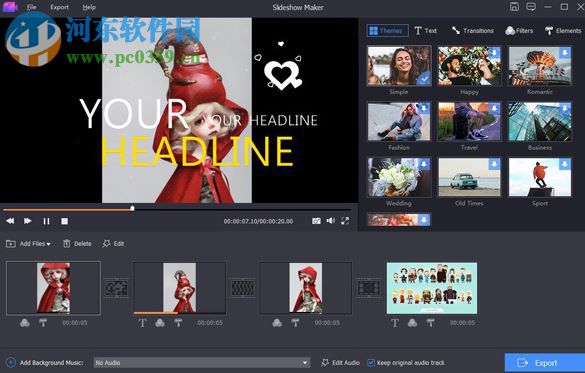Download the Business theme via arrow icon
Viewport: 585px width, 373px height.
click(565, 109)
